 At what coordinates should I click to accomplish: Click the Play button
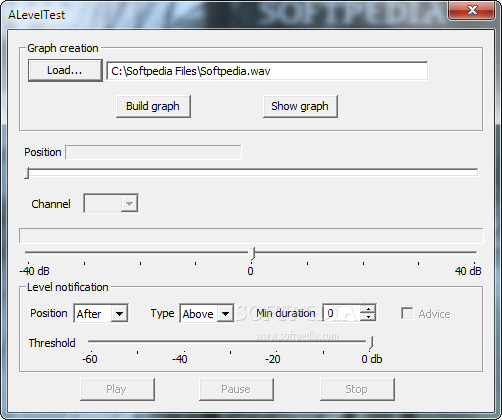117,389
